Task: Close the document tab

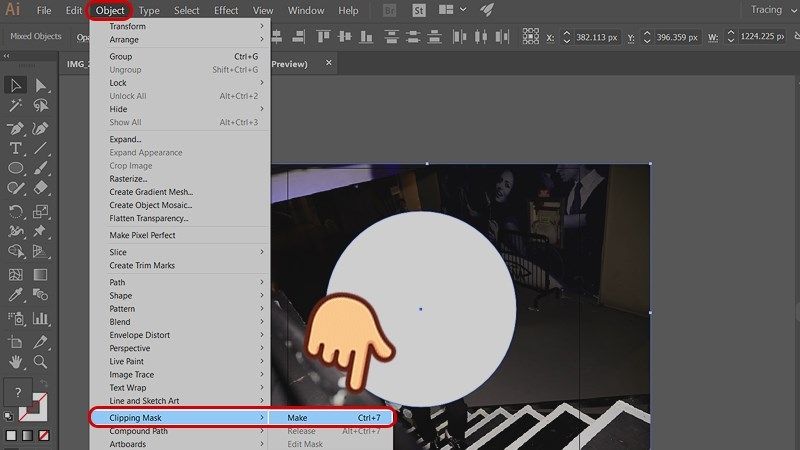Action: tap(329, 63)
